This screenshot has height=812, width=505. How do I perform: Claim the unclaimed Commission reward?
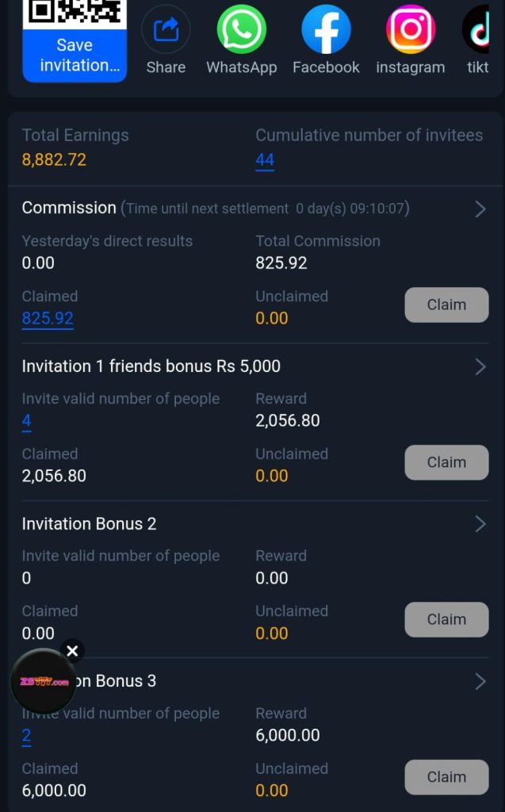click(446, 304)
